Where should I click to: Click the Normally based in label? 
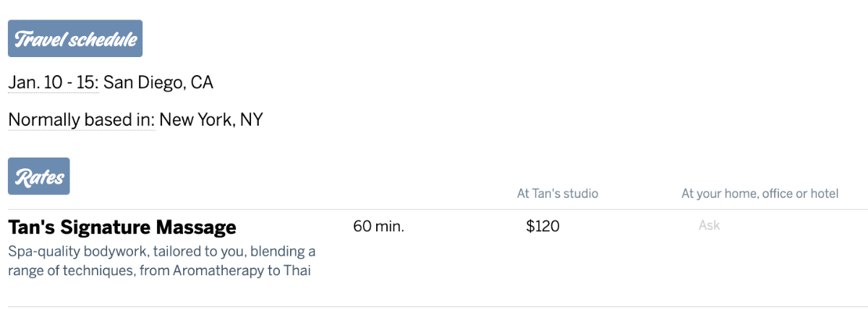(81, 120)
